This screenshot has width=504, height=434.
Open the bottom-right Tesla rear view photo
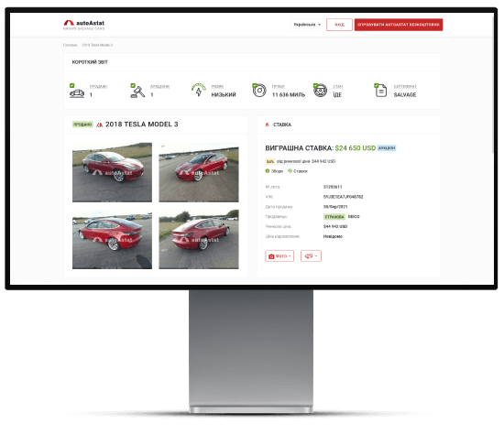pyautogui.click(x=199, y=239)
